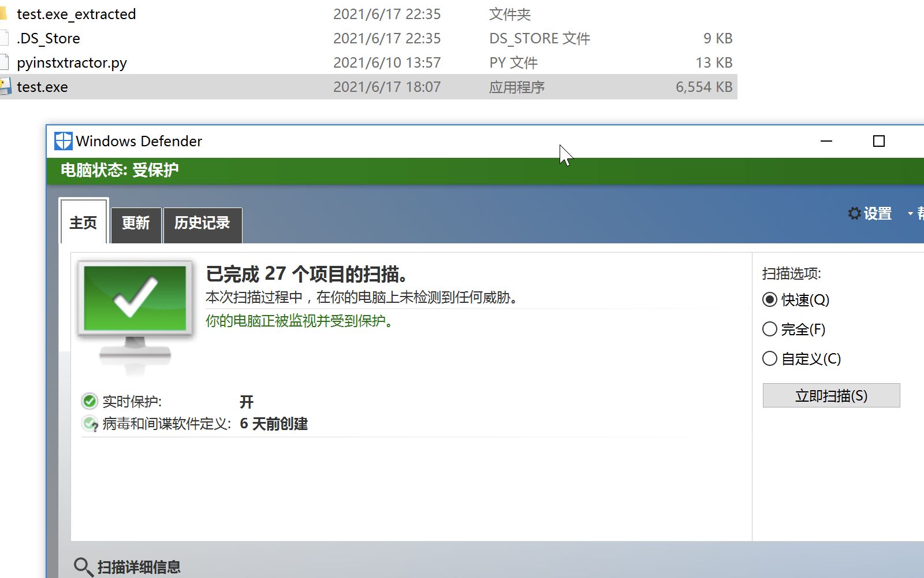Click the scan details magnifier icon
This screenshot has height=578, width=924.
83,567
